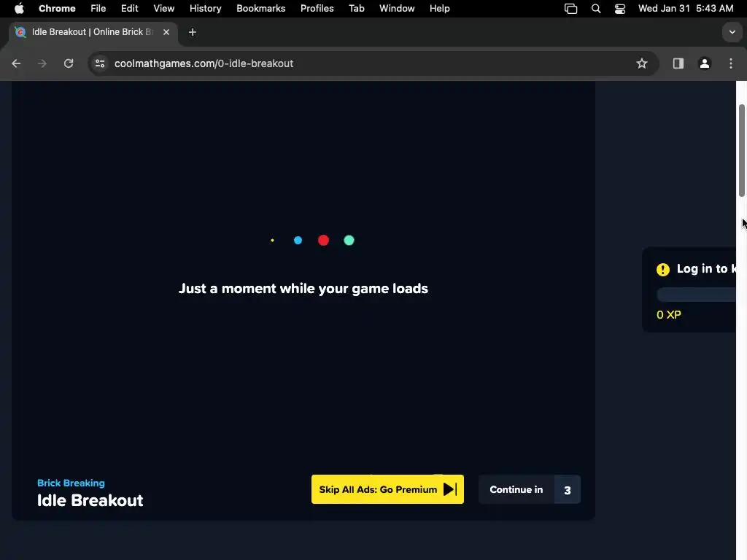
Task: Reload the current page
Action: tap(69, 63)
